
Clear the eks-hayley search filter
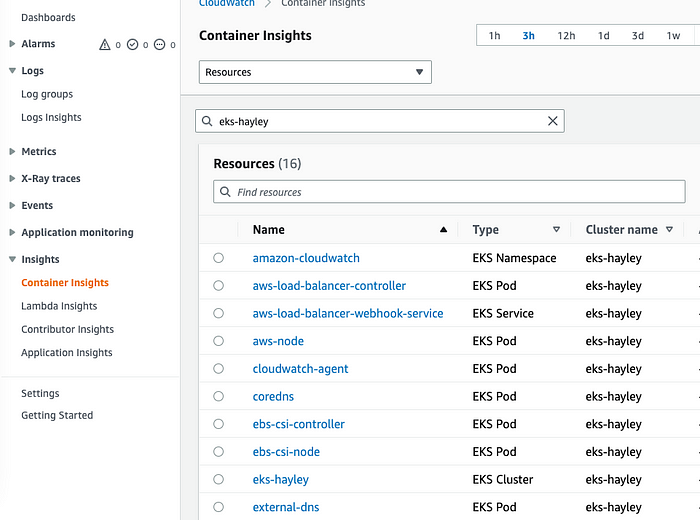tap(553, 121)
